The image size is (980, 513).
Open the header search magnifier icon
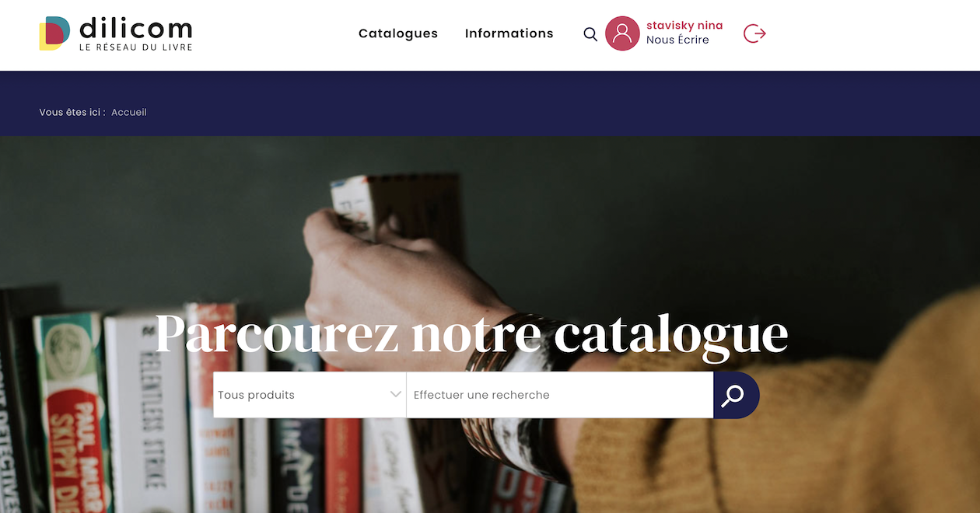[x=590, y=34]
